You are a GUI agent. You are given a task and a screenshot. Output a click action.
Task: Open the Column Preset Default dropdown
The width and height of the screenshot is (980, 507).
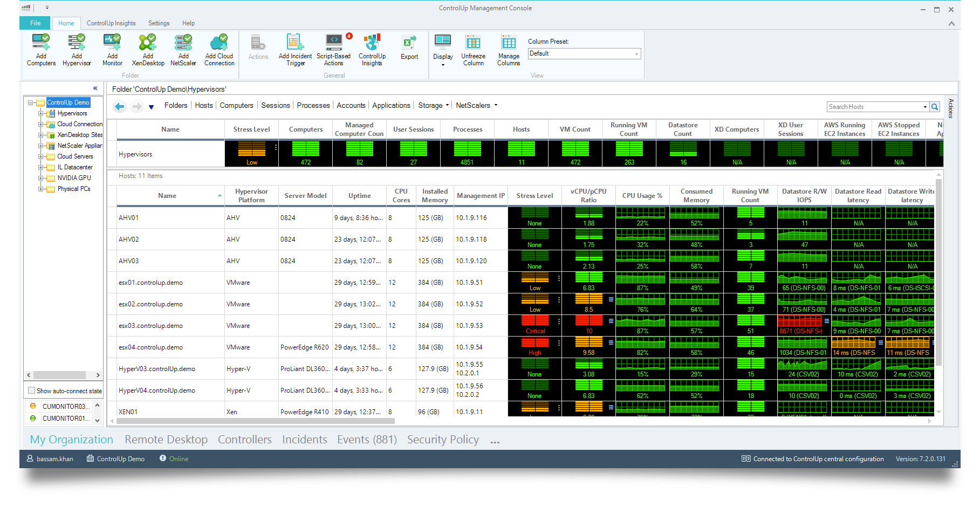tap(585, 53)
